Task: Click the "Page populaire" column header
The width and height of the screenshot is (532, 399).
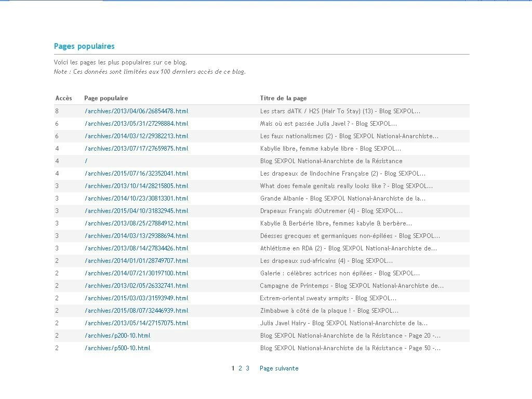Action: pos(106,98)
